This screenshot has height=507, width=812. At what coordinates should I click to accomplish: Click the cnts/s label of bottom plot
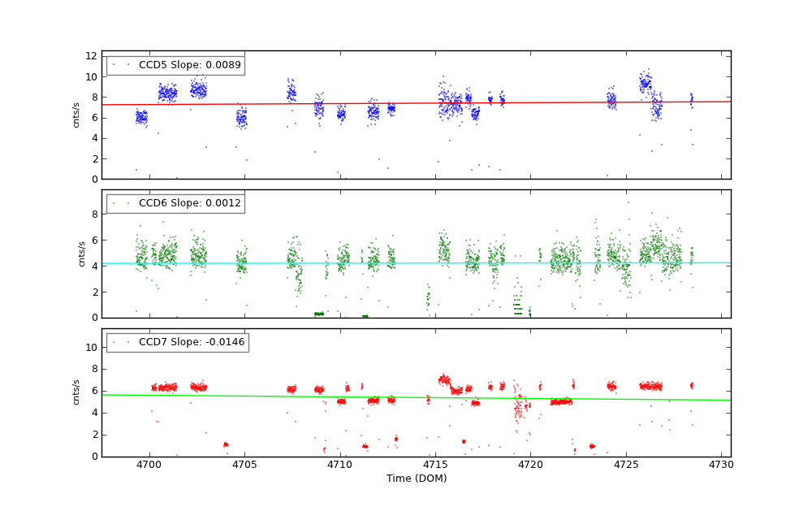(77, 392)
